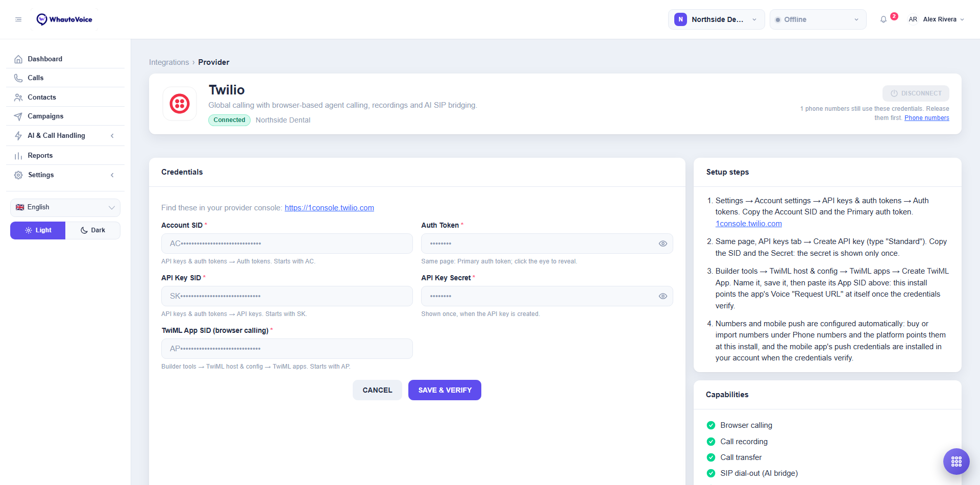Expand the Settings submenu chevron

112,175
